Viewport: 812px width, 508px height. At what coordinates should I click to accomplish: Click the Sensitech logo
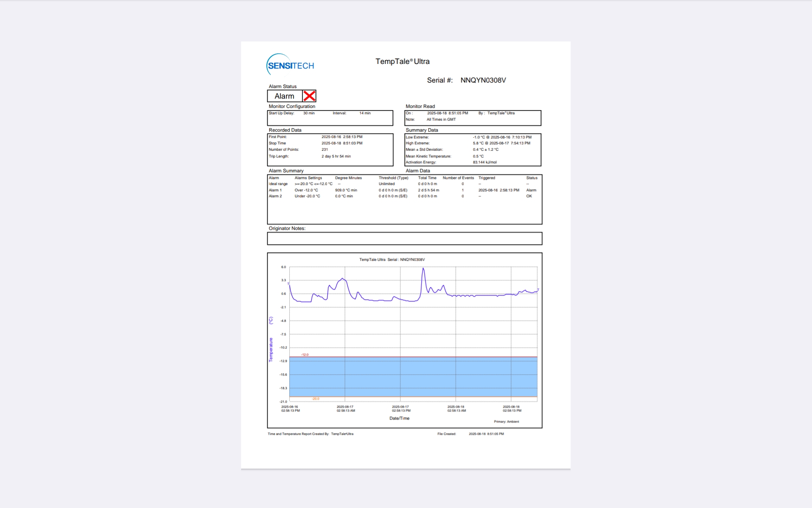coord(290,65)
